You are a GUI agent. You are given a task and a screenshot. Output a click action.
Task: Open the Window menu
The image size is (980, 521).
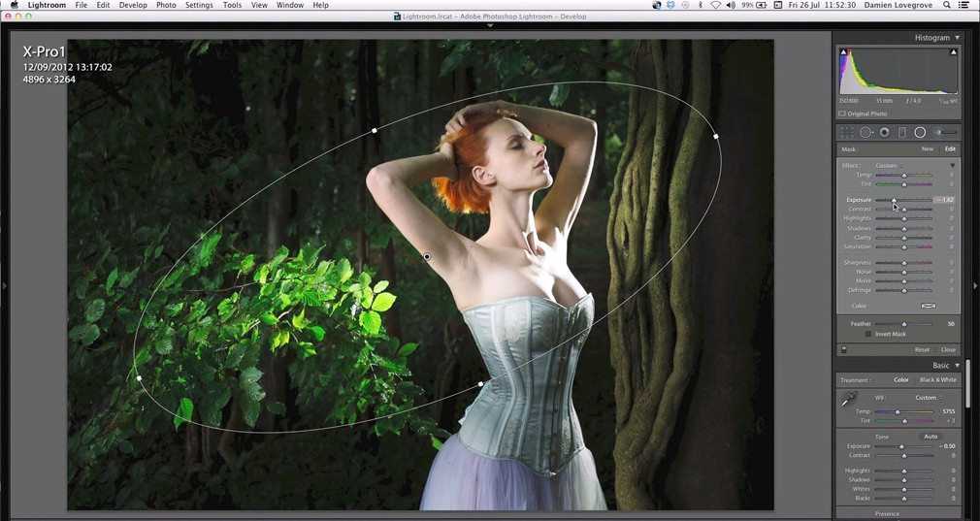pyautogui.click(x=290, y=5)
